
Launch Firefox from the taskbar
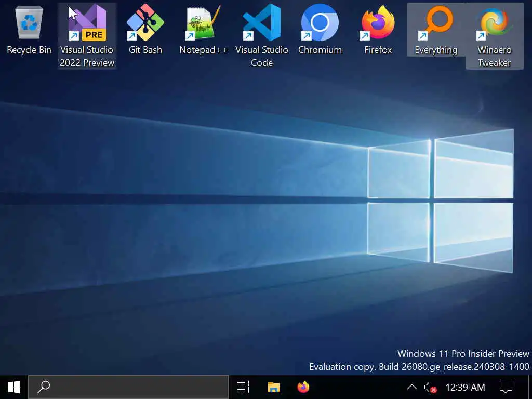(x=303, y=387)
